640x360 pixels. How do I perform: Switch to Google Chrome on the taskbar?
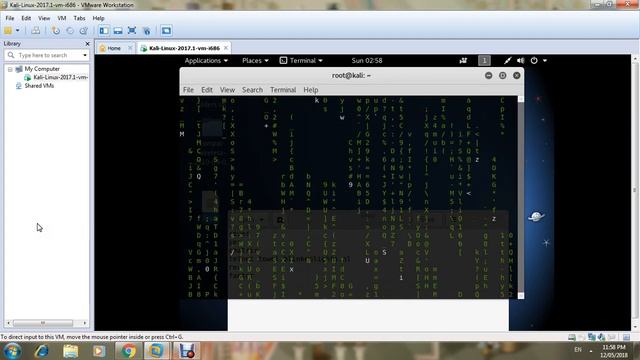click(129, 351)
